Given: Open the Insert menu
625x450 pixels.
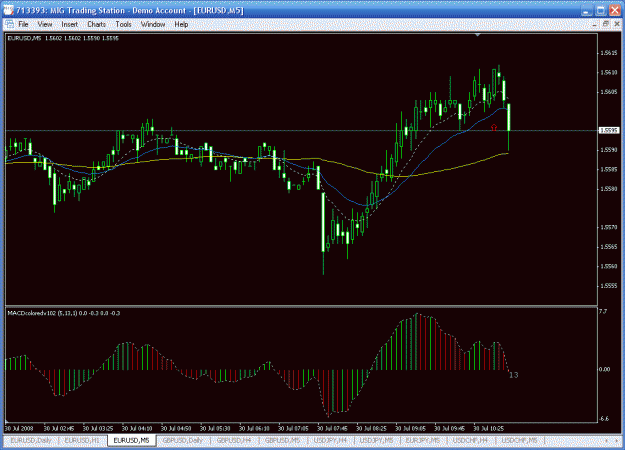Looking at the screenshot, I should [x=69, y=24].
